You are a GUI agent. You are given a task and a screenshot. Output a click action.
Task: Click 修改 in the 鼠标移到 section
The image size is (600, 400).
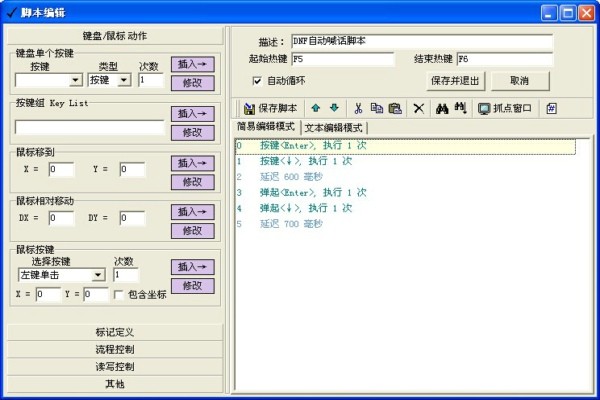pos(192,182)
